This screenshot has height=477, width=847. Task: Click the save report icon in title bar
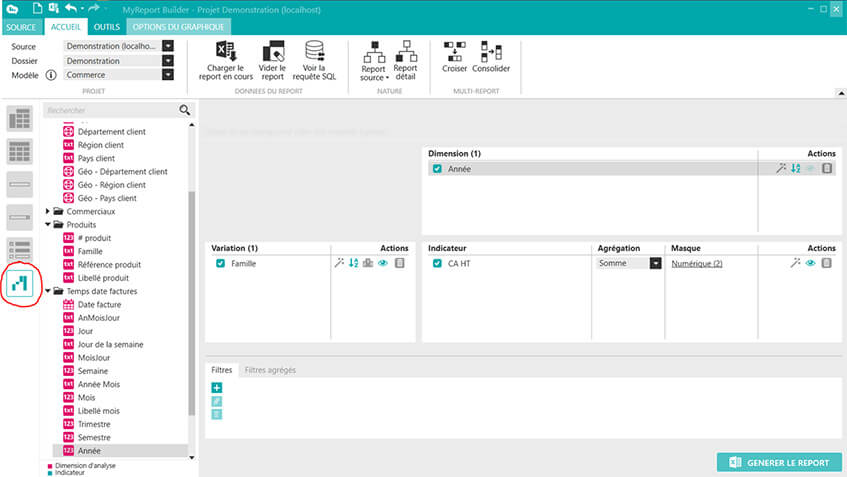tap(53, 8)
